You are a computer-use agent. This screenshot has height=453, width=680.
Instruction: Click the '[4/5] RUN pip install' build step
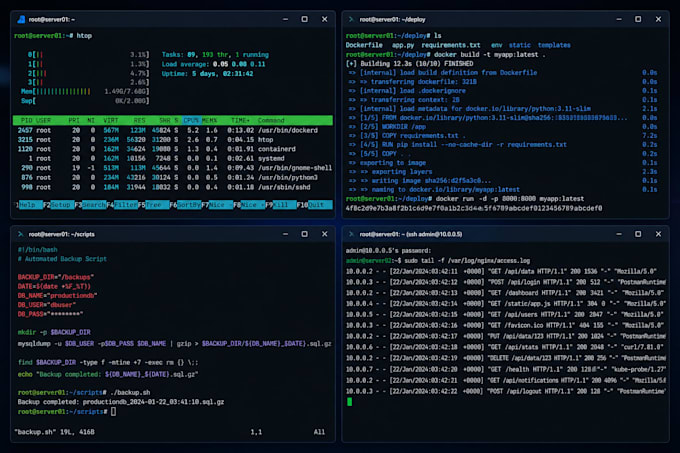[503, 145]
